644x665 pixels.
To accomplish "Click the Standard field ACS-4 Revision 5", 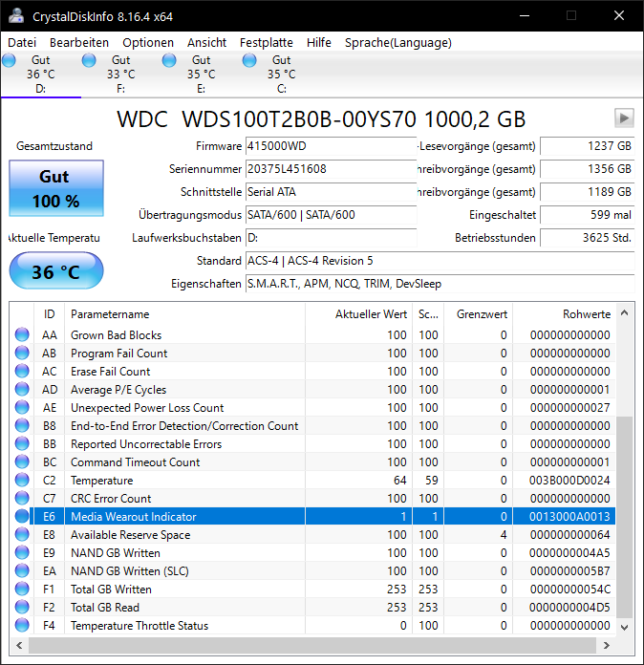I will (x=440, y=261).
